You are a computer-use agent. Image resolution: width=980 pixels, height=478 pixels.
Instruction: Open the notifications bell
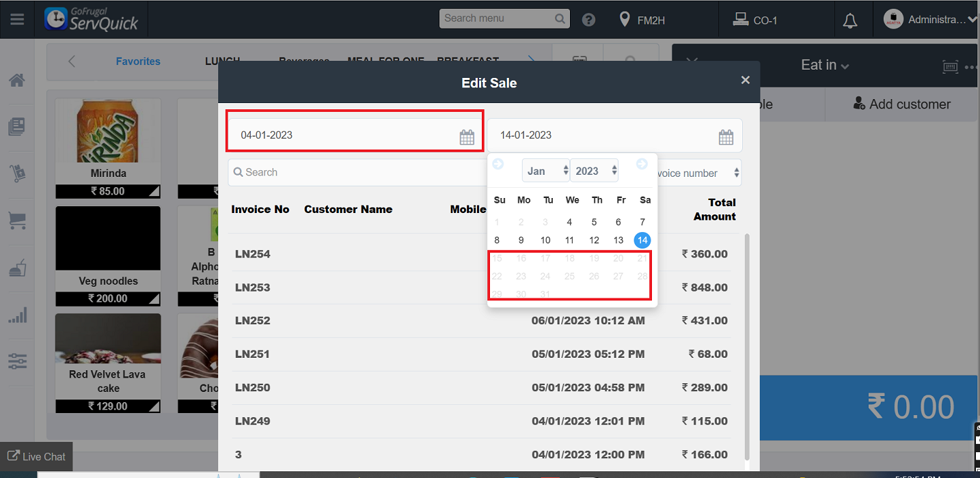(x=850, y=20)
